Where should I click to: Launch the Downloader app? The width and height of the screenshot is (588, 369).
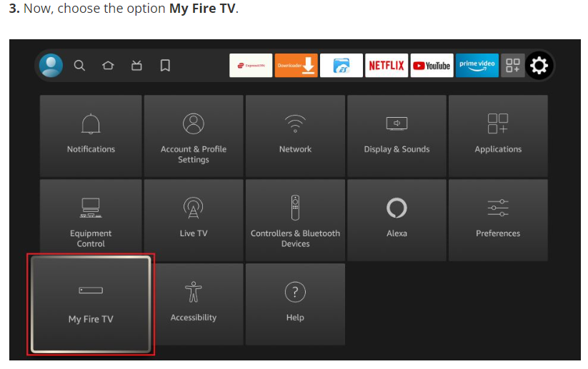coord(296,66)
